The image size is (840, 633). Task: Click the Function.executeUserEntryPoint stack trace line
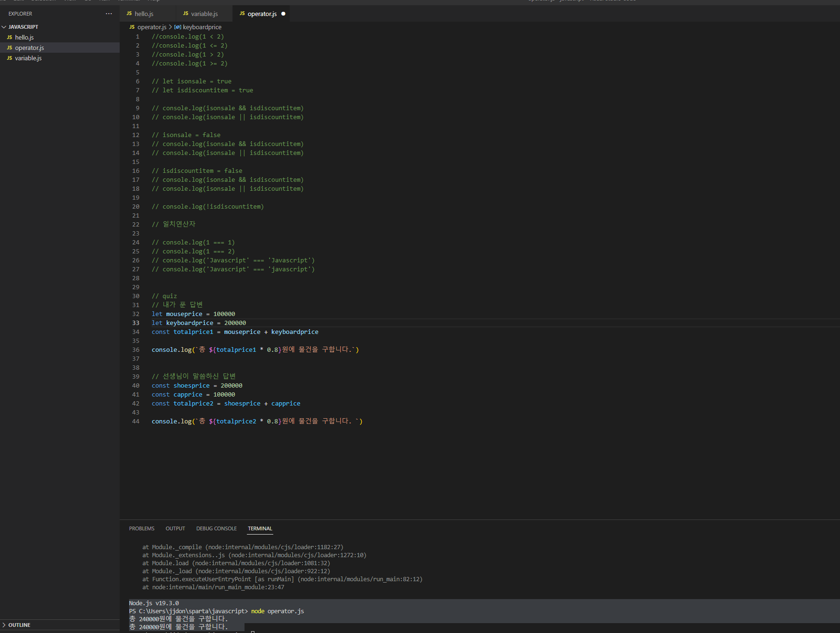(283, 579)
